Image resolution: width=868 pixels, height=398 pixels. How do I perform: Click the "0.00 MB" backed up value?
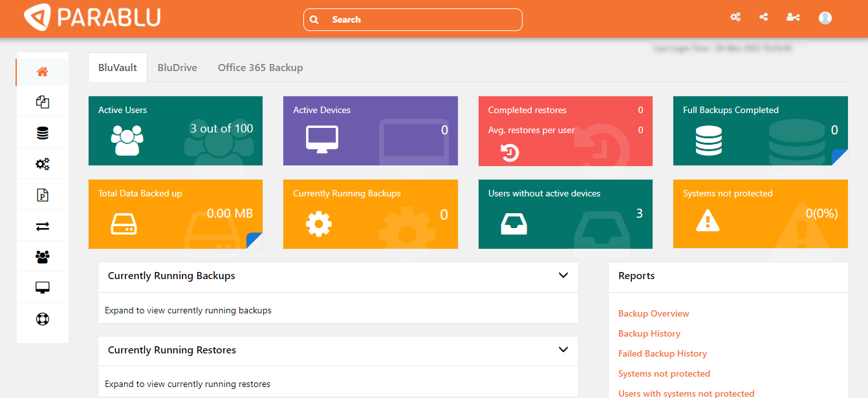pos(230,214)
